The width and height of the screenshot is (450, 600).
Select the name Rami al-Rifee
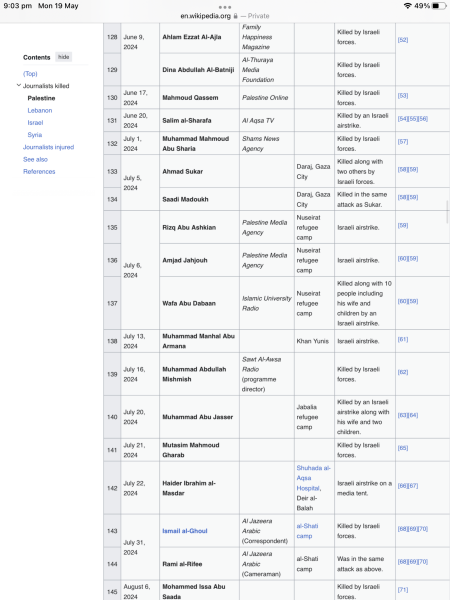pyautogui.click(x=182, y=564)
